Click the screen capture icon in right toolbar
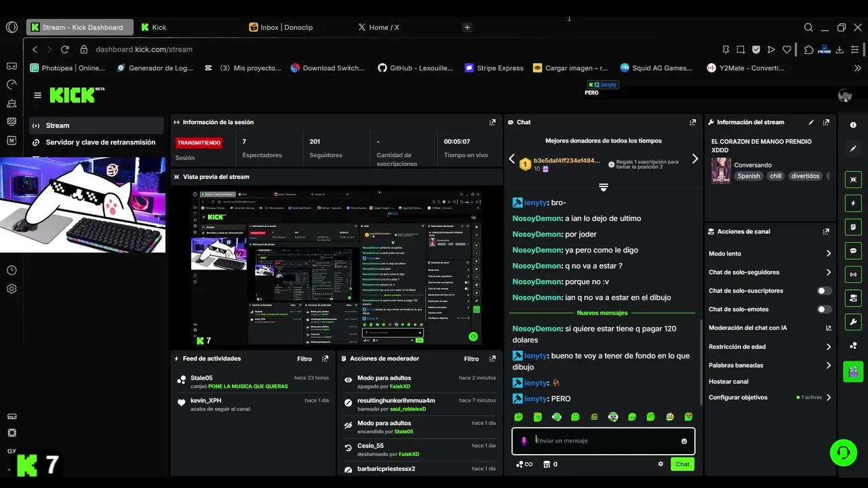 [x=853, y=180]
